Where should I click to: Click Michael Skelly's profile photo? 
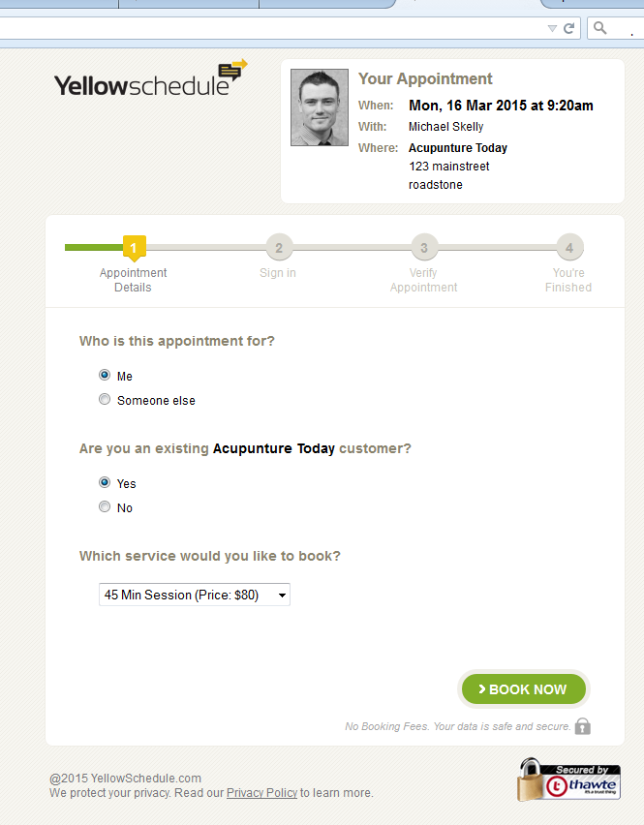(x=319, y=107)
